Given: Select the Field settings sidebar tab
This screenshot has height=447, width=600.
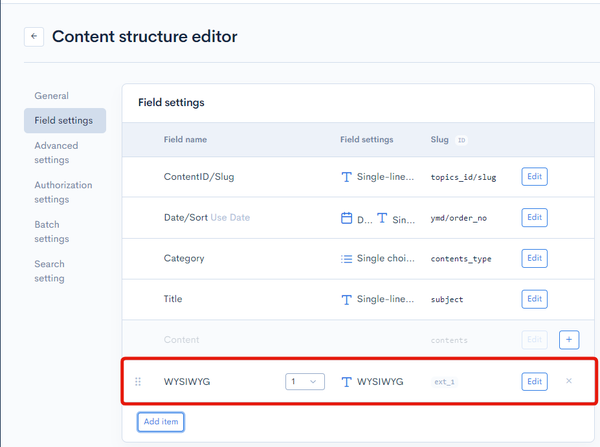Looking at the screenshot, I should pos(65,121).
